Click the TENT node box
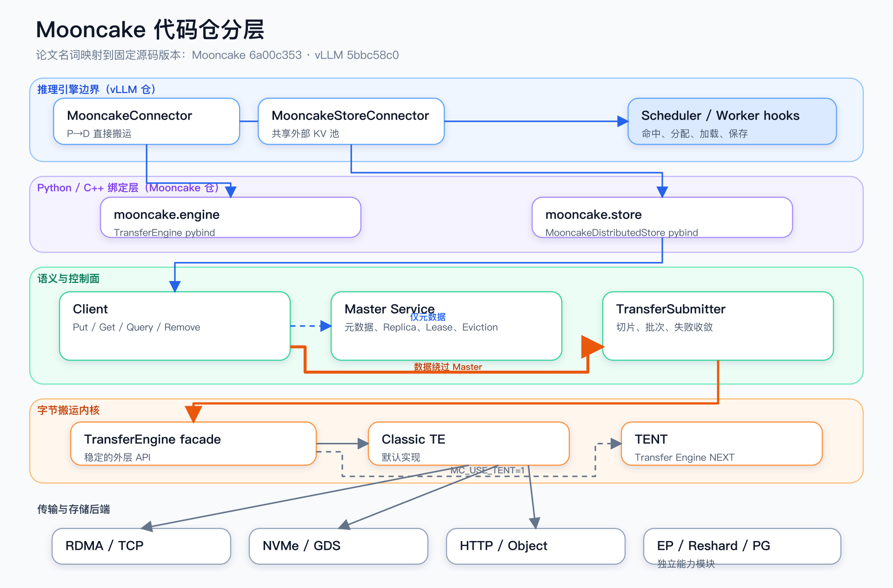The width and height of the screenshot is (893, 588). click(722, 444)
